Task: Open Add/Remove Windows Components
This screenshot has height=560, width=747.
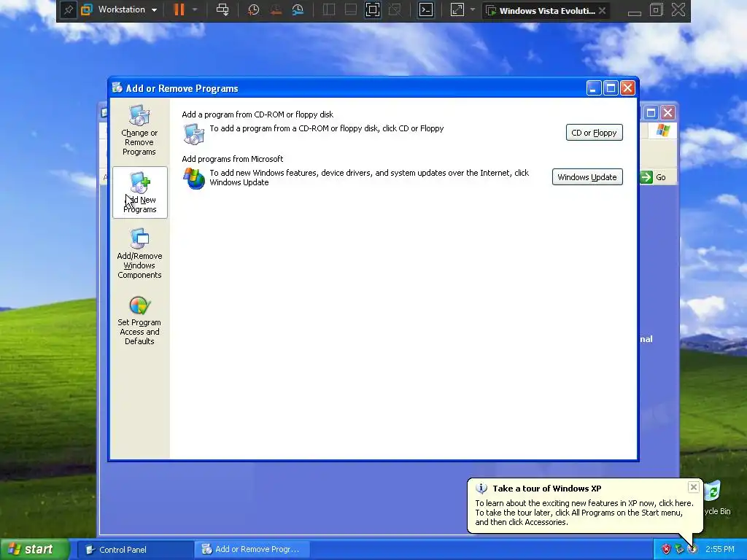Action: [139, 253]
